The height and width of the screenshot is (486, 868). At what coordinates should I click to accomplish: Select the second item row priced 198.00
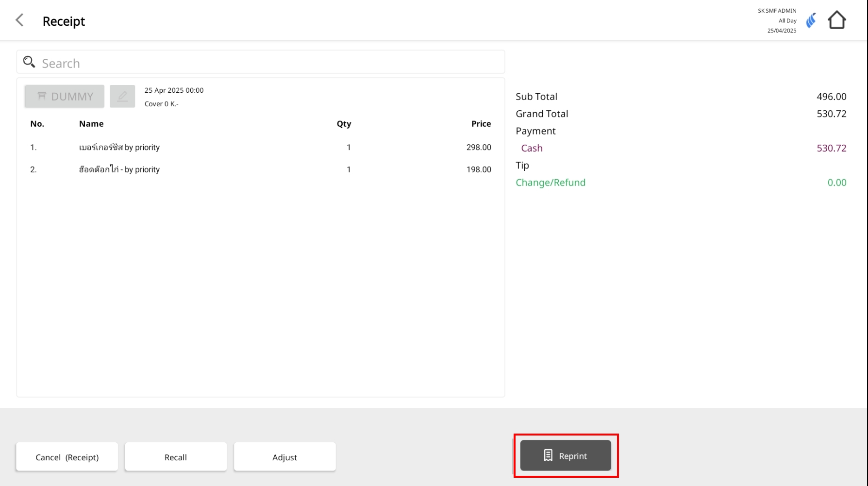click(x=260, y=169)
